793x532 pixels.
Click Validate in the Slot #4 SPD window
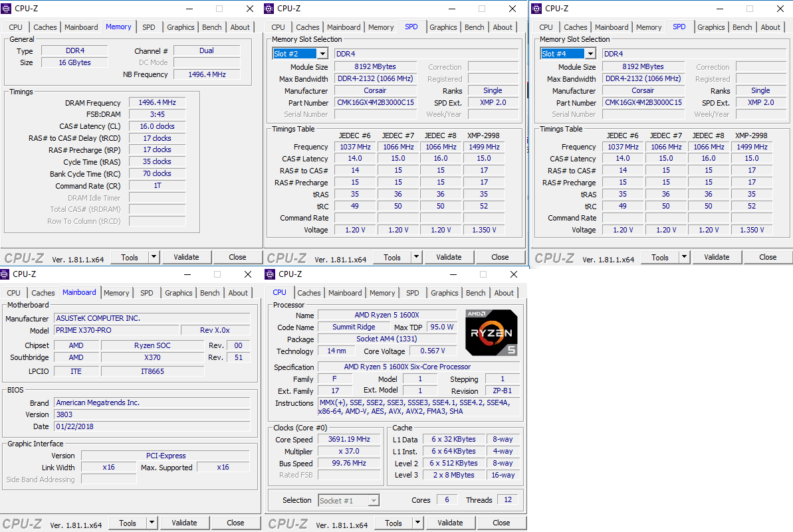coord(717,257)
